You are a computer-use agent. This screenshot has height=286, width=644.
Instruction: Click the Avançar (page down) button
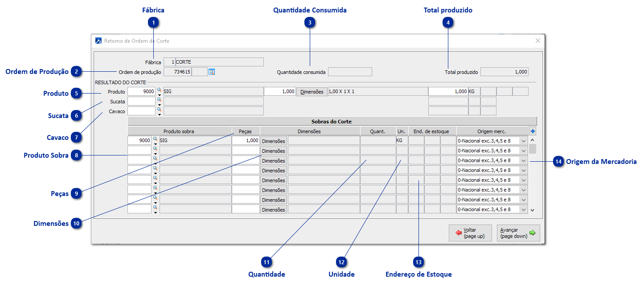point(518,233)
